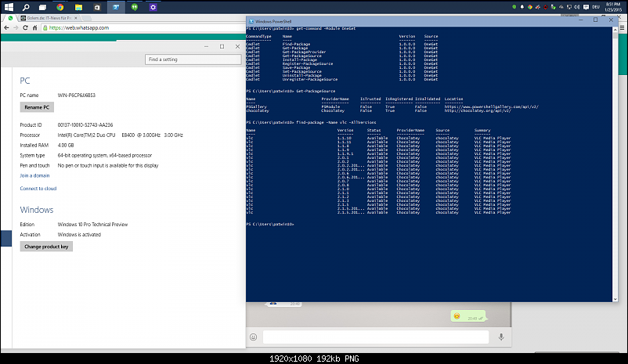Viewport: 628px width, 364px height.
Task: Open Task View from the taskbar
Action: click(x=42, y=7)
